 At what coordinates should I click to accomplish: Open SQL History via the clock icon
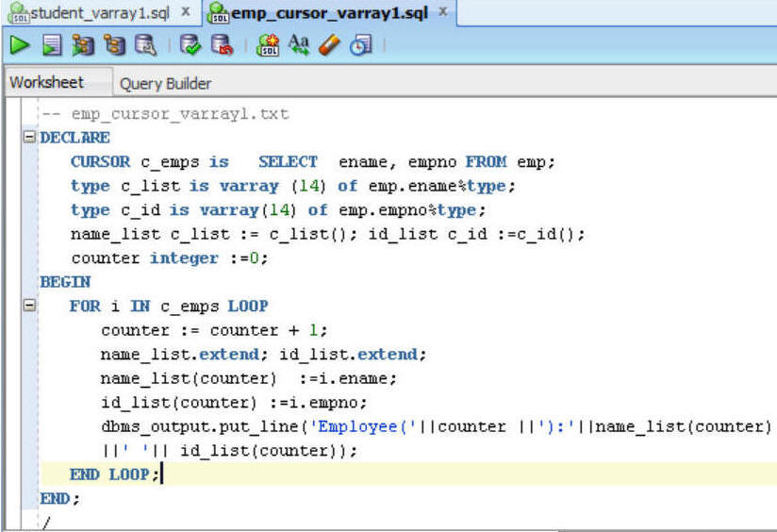pyautogui.click(x=361, y=45)
